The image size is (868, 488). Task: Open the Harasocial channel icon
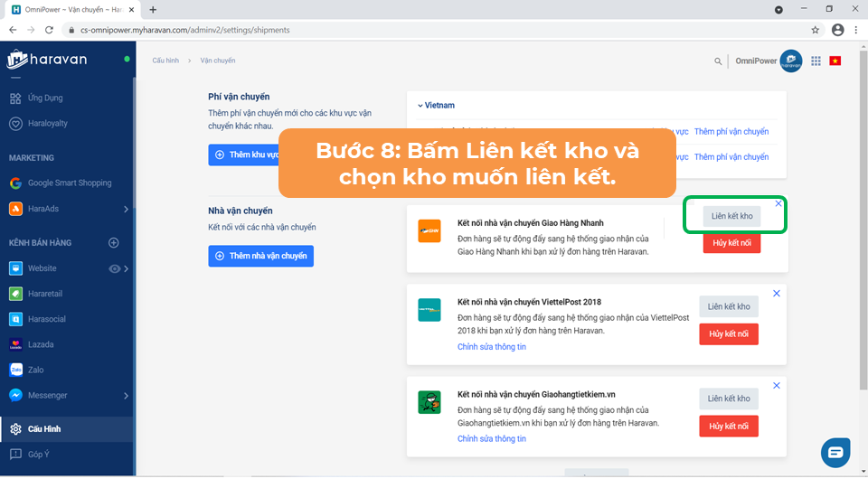[x=15, y=319]
